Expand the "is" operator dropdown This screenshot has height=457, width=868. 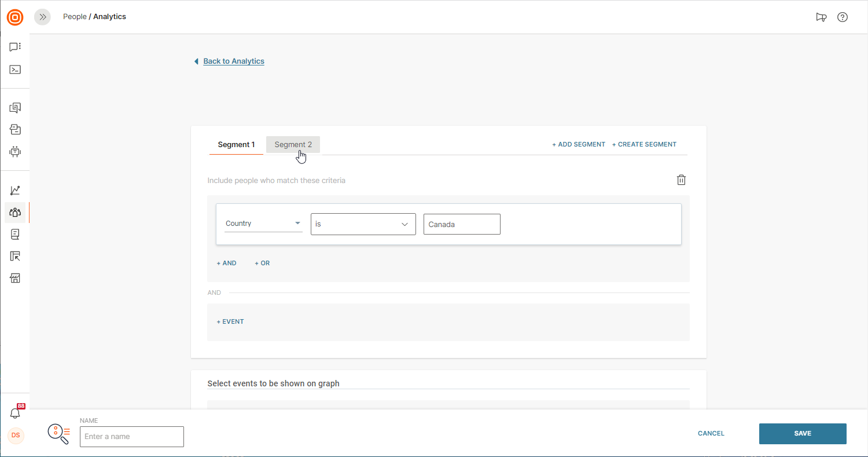pyautogui.click(x=363, y=224)
